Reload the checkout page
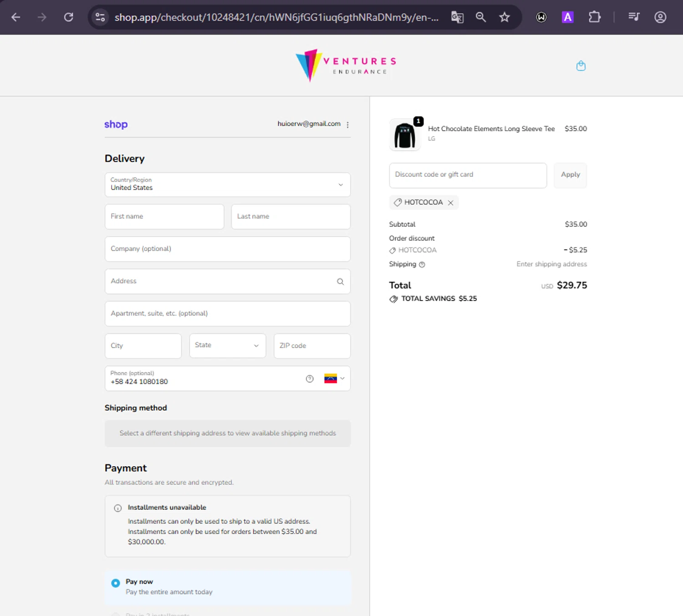 (69, 17)
